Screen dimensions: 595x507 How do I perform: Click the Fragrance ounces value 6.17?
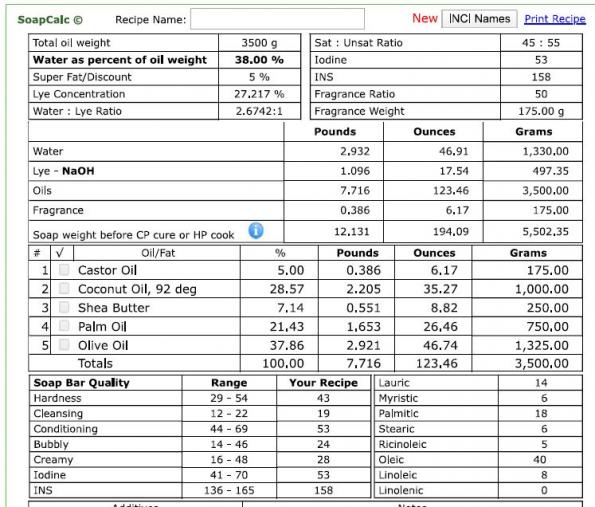tap(457, 210)
